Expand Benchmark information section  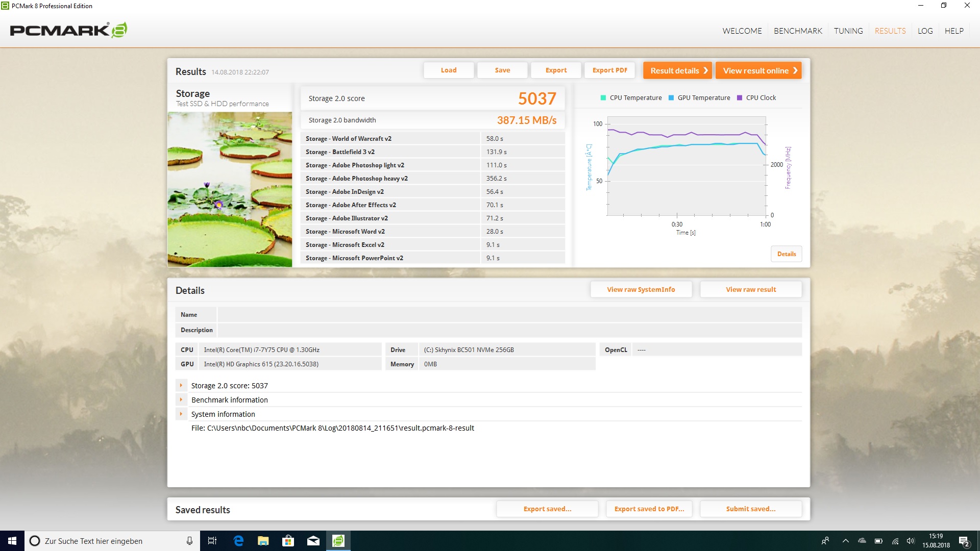pyautogui.click(x=181, y=400)
